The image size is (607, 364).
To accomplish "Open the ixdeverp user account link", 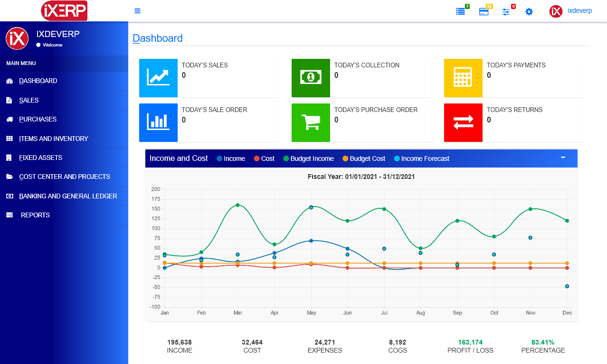I will [x=579, y=10].
